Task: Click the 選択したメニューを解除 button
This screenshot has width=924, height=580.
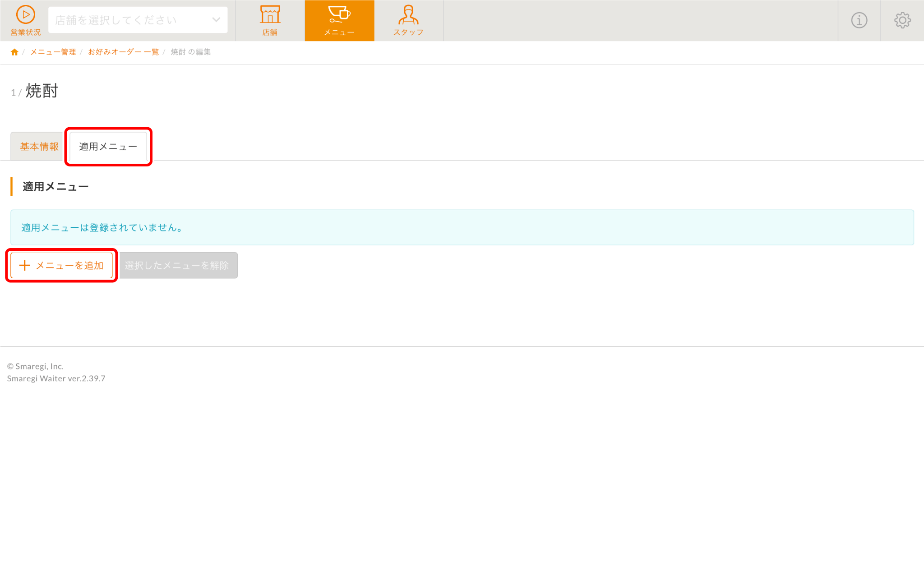Action: (x=177, y=266)
